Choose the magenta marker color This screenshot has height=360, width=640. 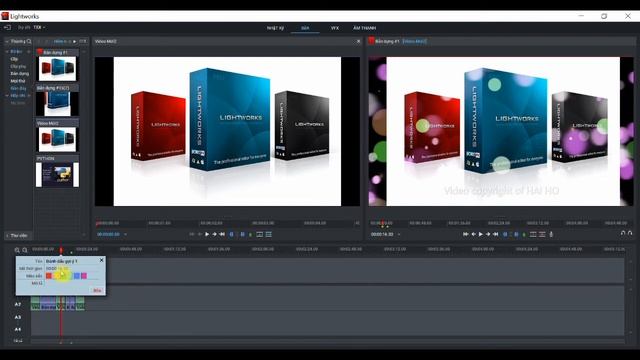coord(84,276)
